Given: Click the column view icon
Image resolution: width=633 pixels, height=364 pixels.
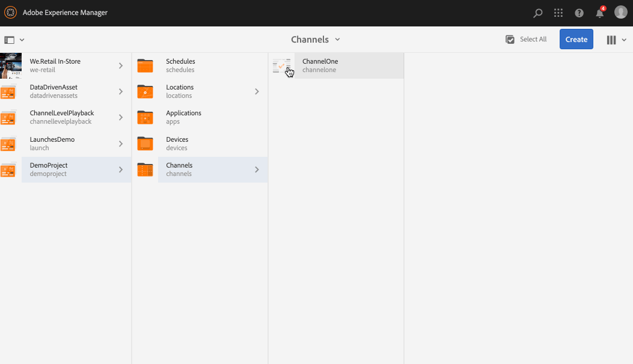Looking at the screenshot, I should [611, 40].
